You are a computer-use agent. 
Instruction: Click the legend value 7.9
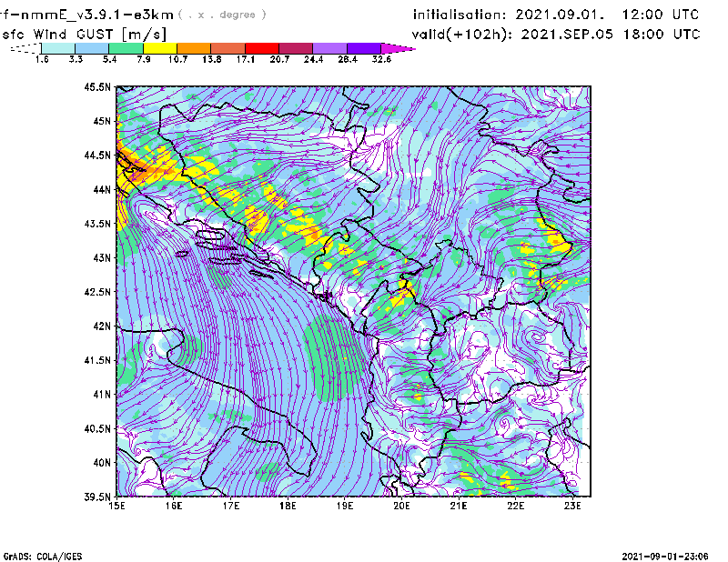[144, 59]
